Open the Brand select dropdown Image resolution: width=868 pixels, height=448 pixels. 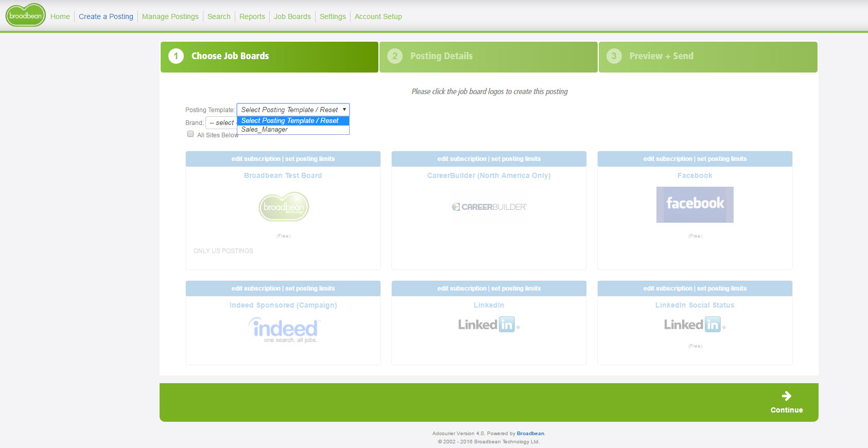(221, 122)
